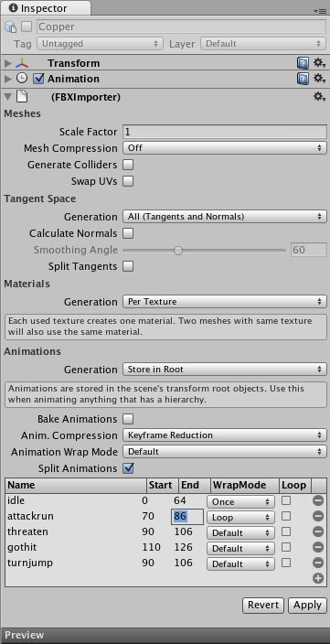Open Anim. Compression dropdown
Viewport: 330px width, 644px height.
(x=225, y=435)
